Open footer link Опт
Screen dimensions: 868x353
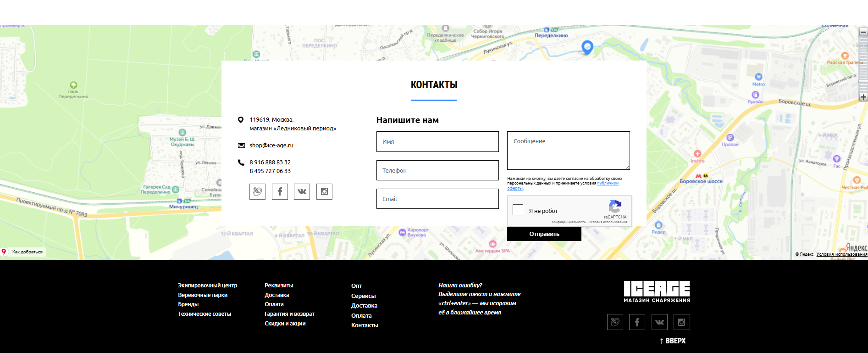point(357,286)
